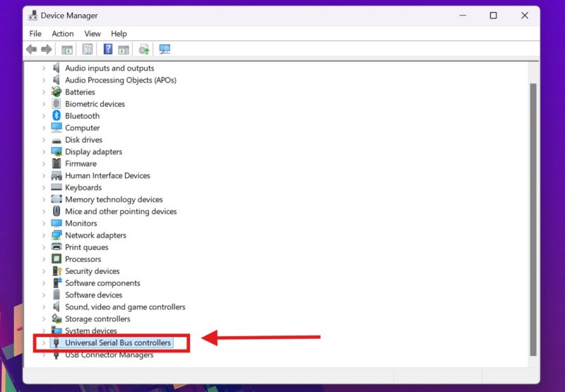Image resolution: width=565 pixels, height=392 pixels.
Task: Click the Scan for hardware changes icon
Action: 165,49
